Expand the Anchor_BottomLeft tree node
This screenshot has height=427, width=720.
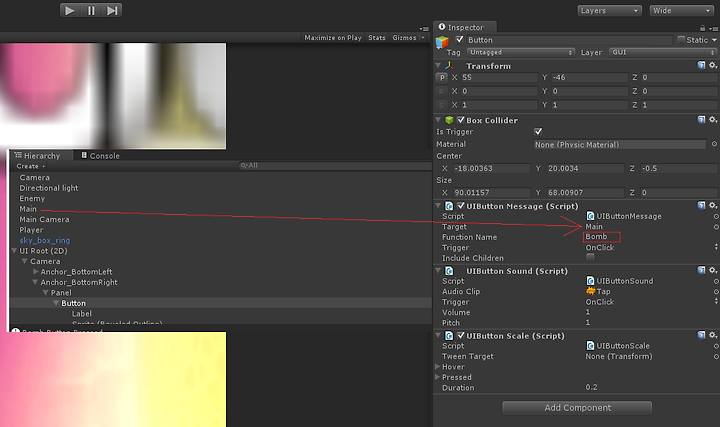click(x=35, y=271)
